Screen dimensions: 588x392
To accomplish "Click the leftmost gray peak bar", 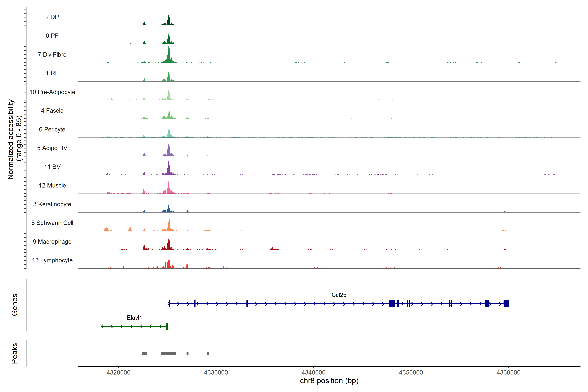I will click(145, 353).
